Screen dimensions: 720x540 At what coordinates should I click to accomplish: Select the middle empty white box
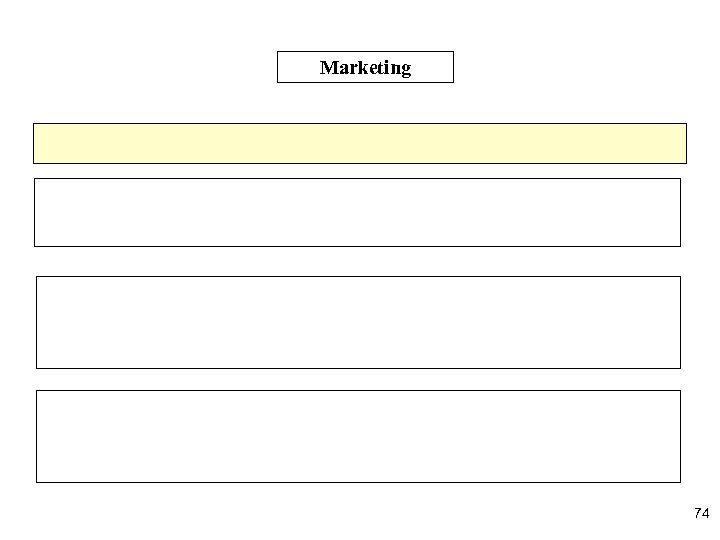point(358,322)
